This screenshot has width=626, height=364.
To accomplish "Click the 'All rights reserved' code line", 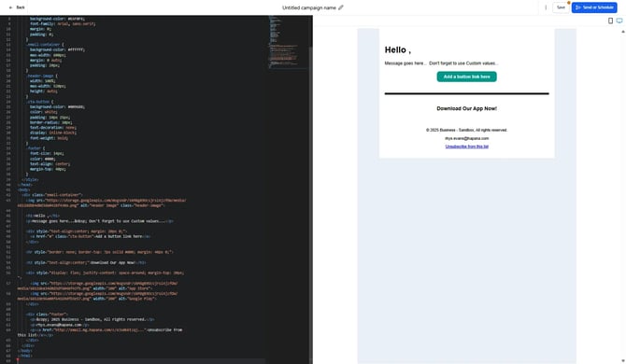I will (x=92, y=319).
